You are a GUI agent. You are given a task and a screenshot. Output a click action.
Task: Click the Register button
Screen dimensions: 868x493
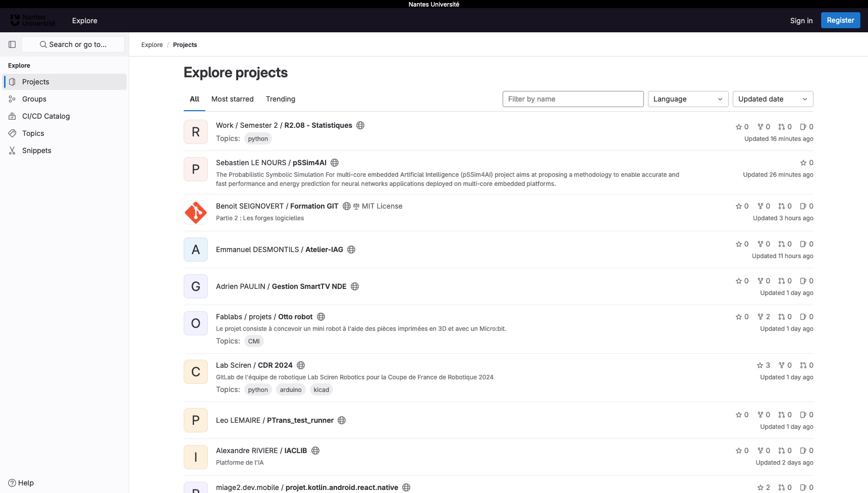(x=840, y=20)
